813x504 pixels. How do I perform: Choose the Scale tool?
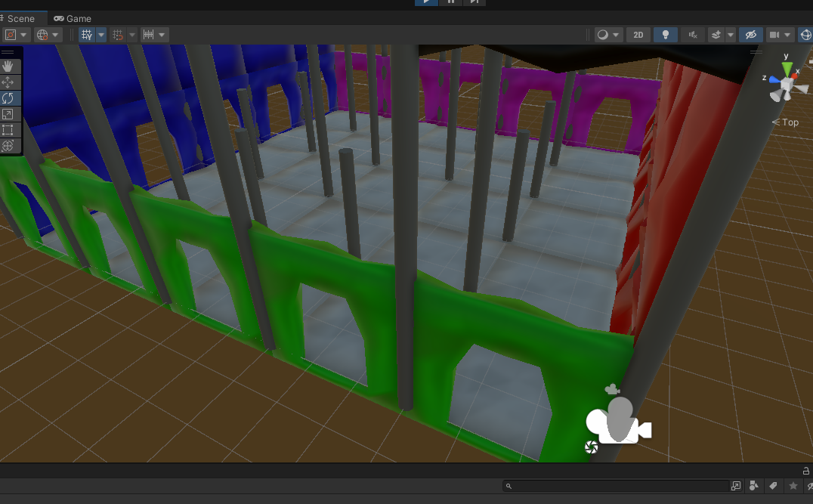[x=8, y=114]
